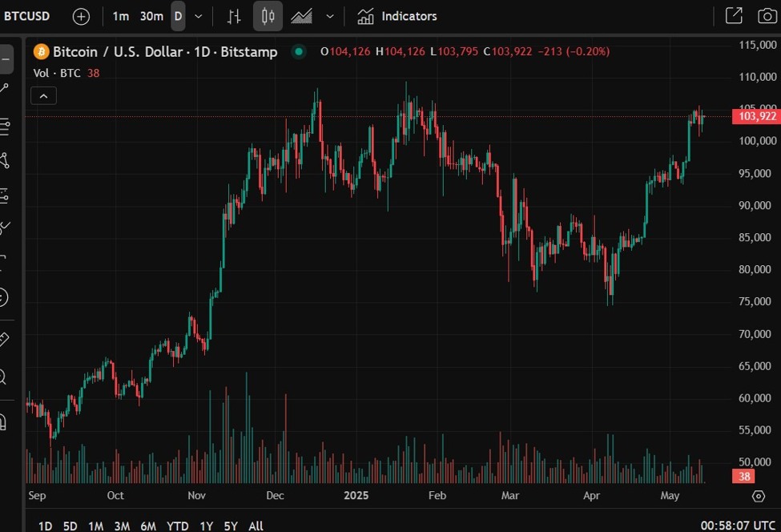Collapse the OHLC data legend panel

[x=43, y=95]
